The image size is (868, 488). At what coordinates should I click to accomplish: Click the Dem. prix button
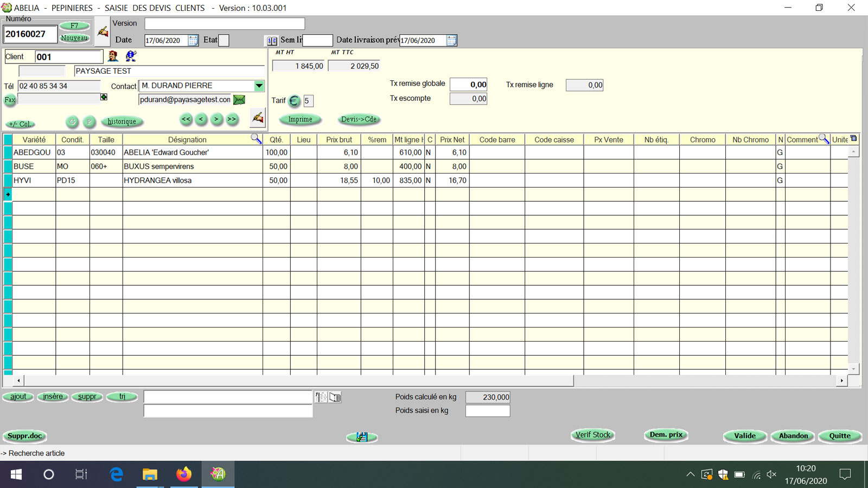coord(666,435)
